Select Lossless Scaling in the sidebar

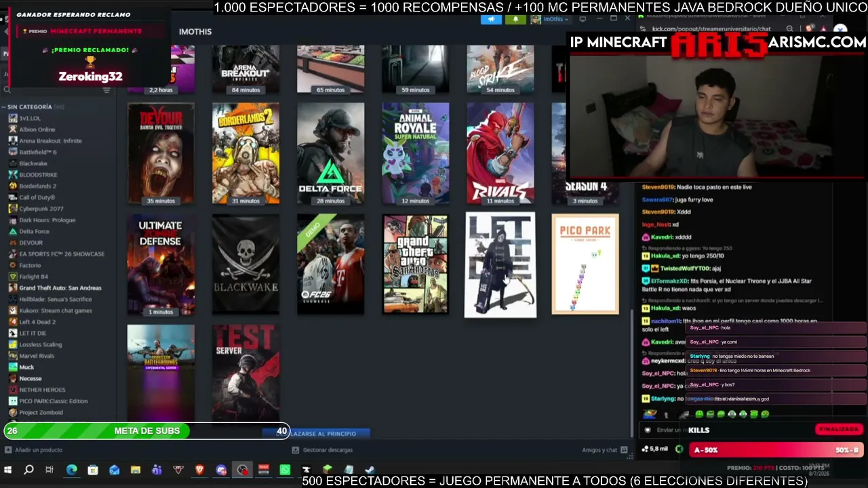pos(41,344)
